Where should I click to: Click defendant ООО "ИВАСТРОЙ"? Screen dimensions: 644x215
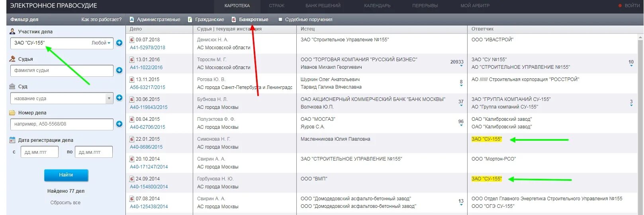(492, 40)
